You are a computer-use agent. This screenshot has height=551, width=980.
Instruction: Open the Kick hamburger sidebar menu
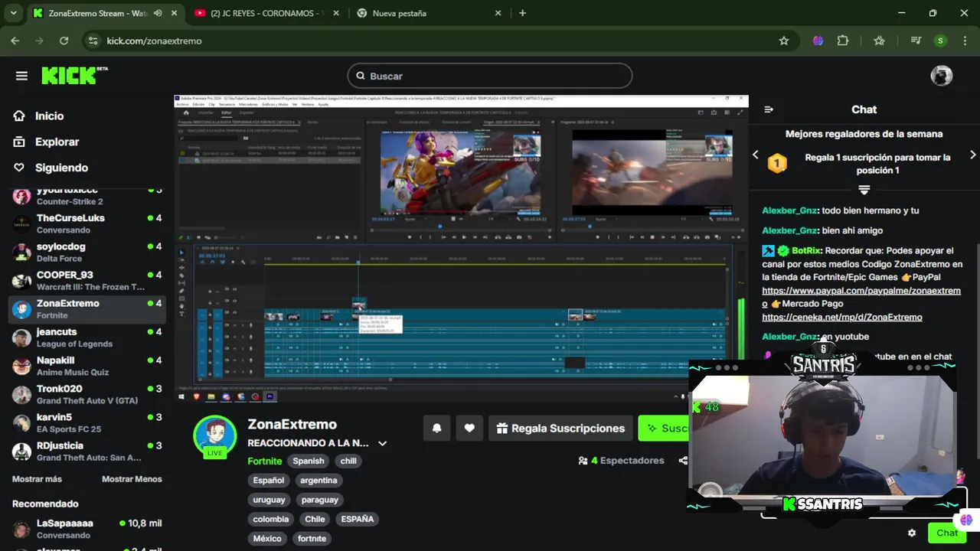click(21, 76)
